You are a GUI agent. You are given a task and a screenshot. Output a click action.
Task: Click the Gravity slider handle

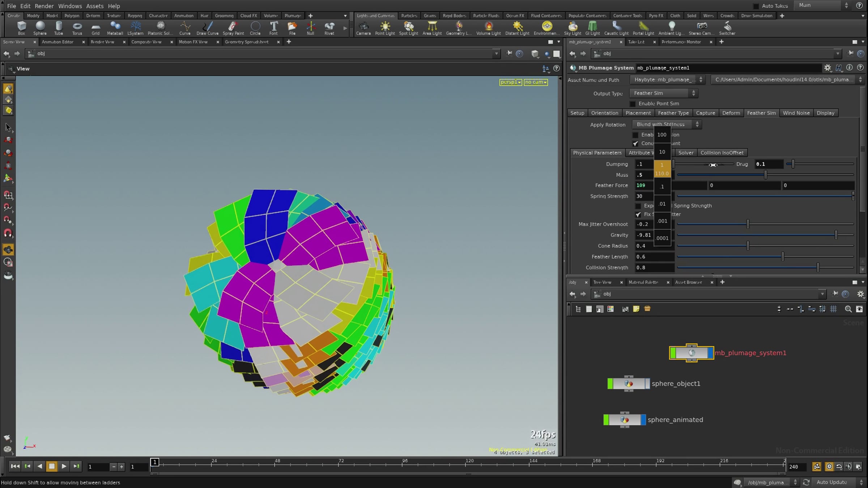tap(836, 235)
